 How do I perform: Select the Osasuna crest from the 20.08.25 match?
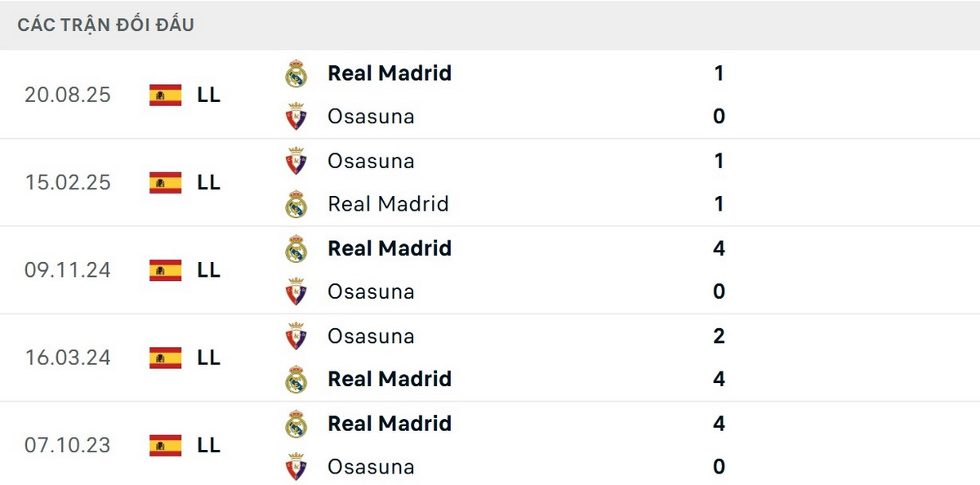(x=296, y=117)
